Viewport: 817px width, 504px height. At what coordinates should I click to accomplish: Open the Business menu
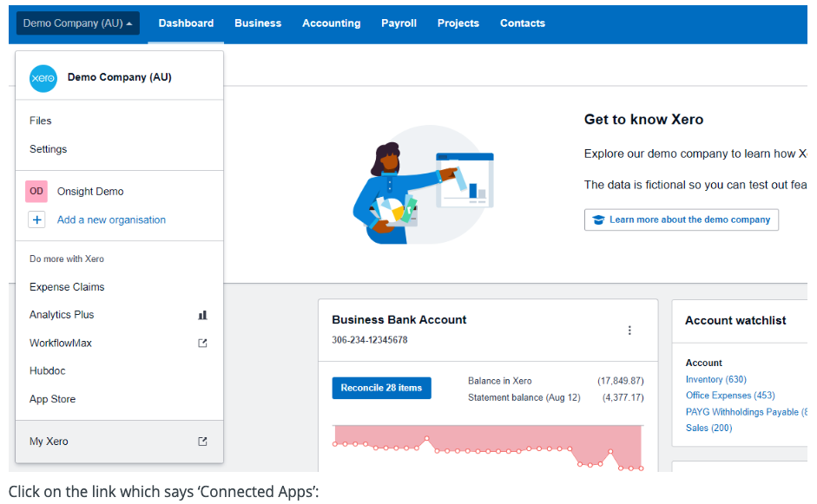[x=258, y=23]
